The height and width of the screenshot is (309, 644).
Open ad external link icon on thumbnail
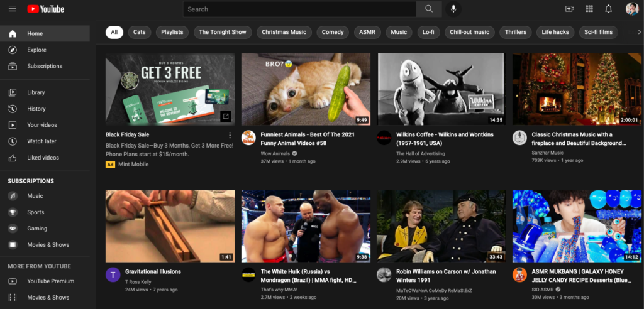click(226, 116)
